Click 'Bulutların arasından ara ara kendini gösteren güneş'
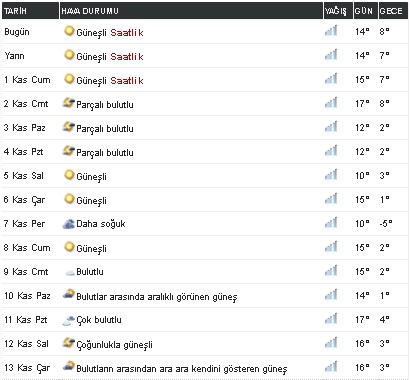The width and height of the screenshot is (411, 380). (182, 369)
